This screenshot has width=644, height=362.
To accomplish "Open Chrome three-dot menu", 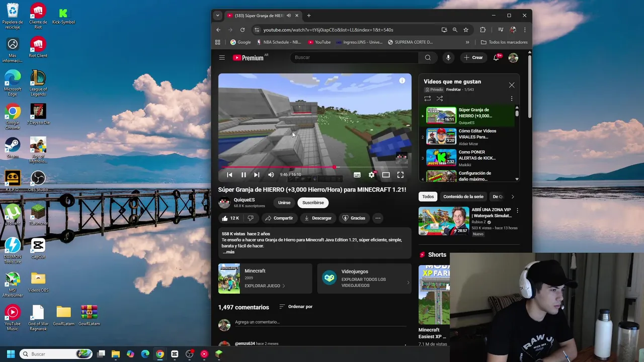I will click(525, 30).
